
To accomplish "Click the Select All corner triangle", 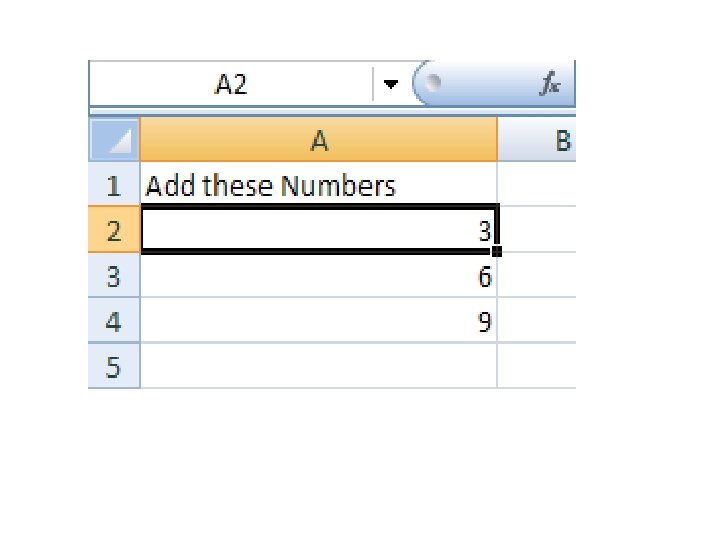I will (x=115, y=141).
